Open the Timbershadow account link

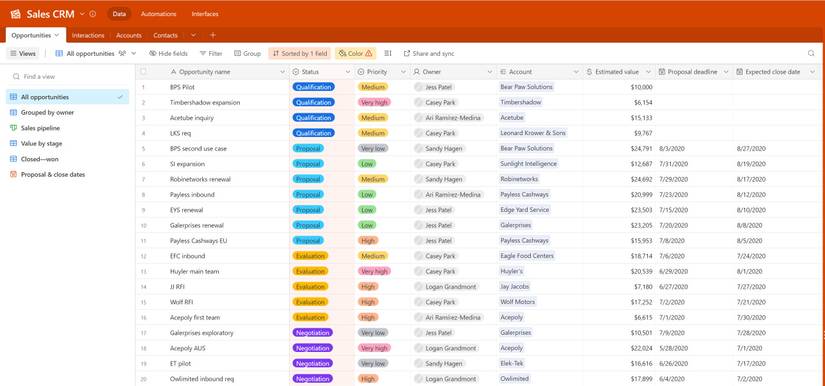tap(520, 102)
